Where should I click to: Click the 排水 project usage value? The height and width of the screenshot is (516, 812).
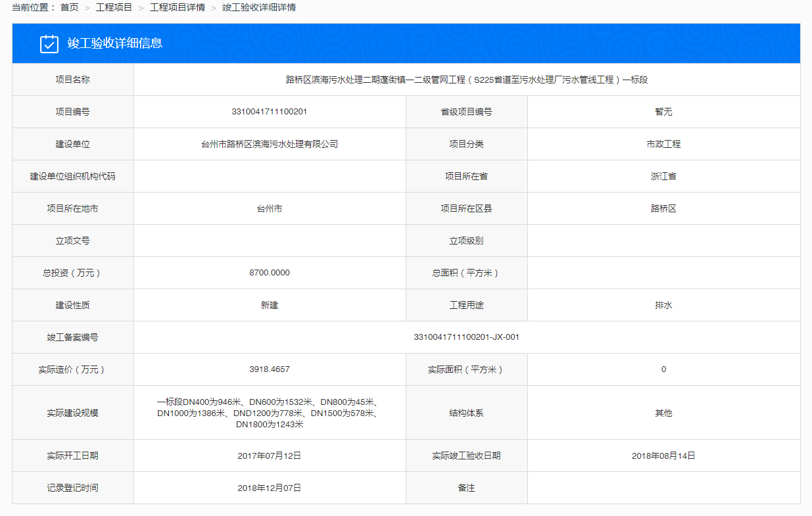point(663,305)
